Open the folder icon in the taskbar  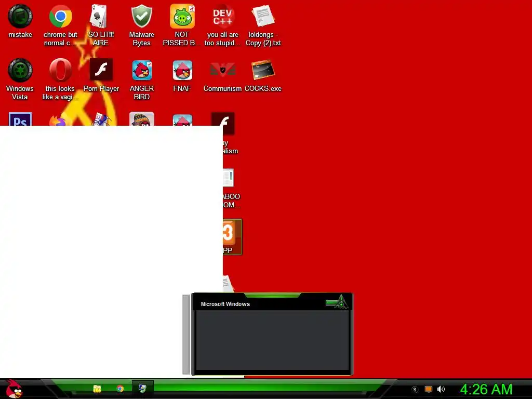click(97, 389)
